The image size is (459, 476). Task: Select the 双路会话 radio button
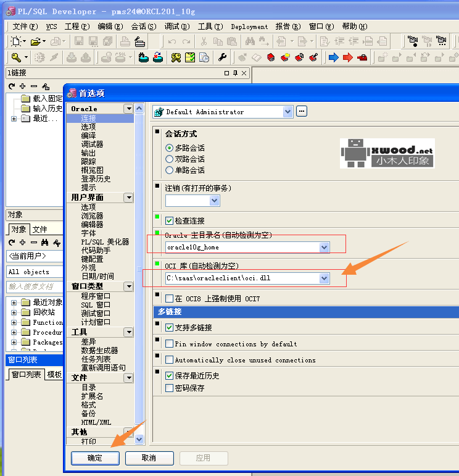[169, 159]
